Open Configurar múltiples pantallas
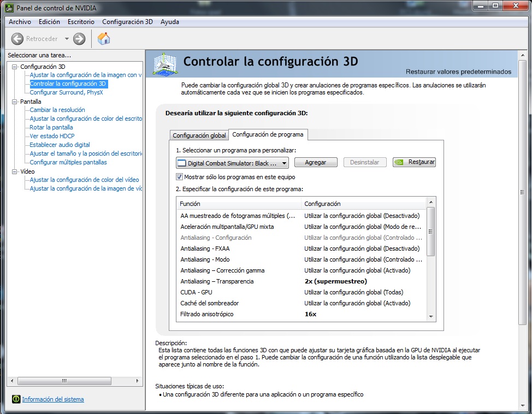Image resolution: width=532 pixels, height=414 pixels. (68, 163)
